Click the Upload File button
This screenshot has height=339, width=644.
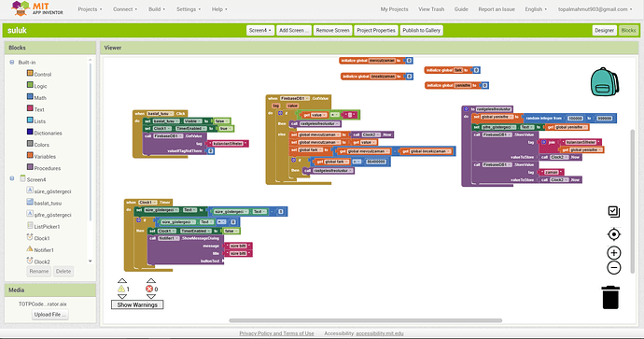pos(50,315)
